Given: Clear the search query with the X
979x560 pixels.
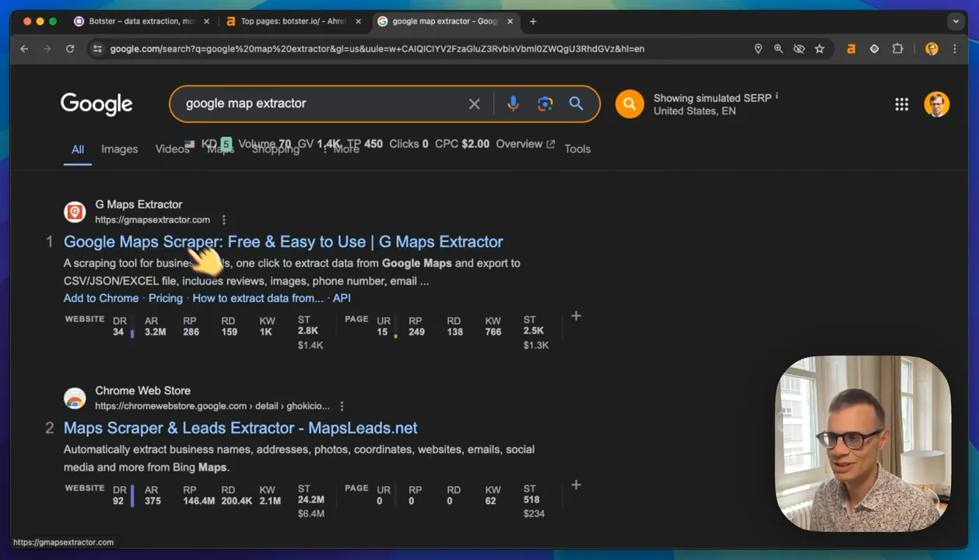Looking at the screenshot, I should point(474,103).
